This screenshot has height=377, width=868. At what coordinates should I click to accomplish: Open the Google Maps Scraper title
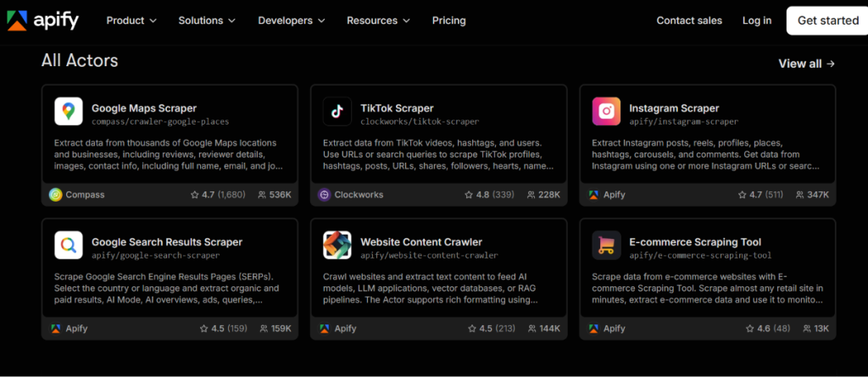tap(144, 108)
